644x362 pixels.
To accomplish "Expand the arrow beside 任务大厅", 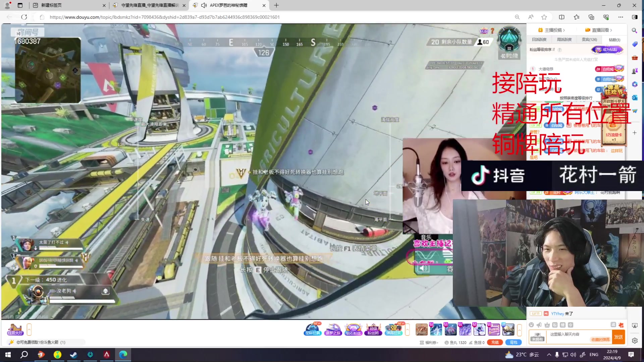I will click(29, 329).
